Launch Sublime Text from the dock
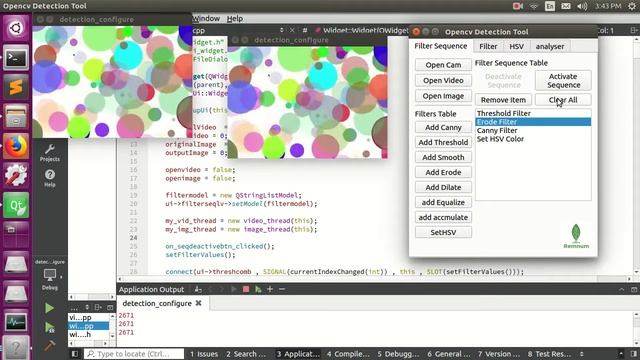This screenshot has width=640, height=360. coord(16,87)
